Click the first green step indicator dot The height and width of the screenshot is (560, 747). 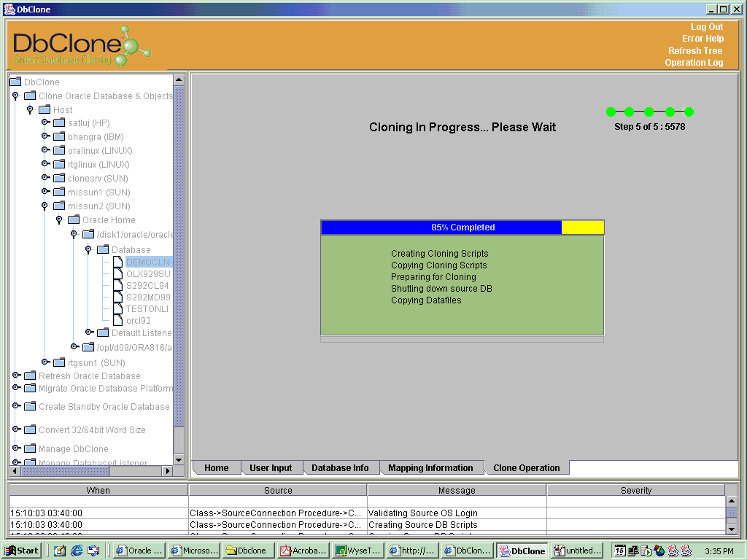pos(611,112)
